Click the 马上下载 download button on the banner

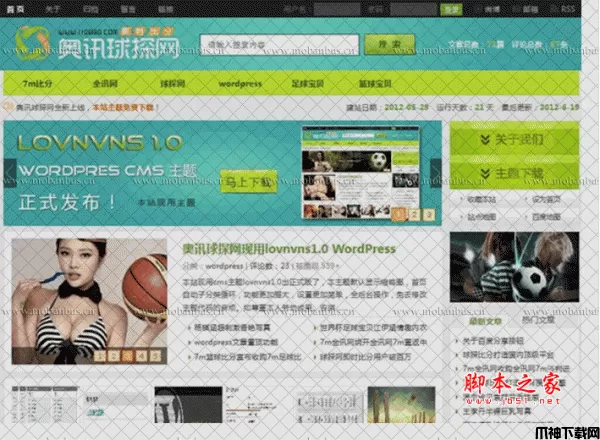pyautogui.click(x=249, y=181)
